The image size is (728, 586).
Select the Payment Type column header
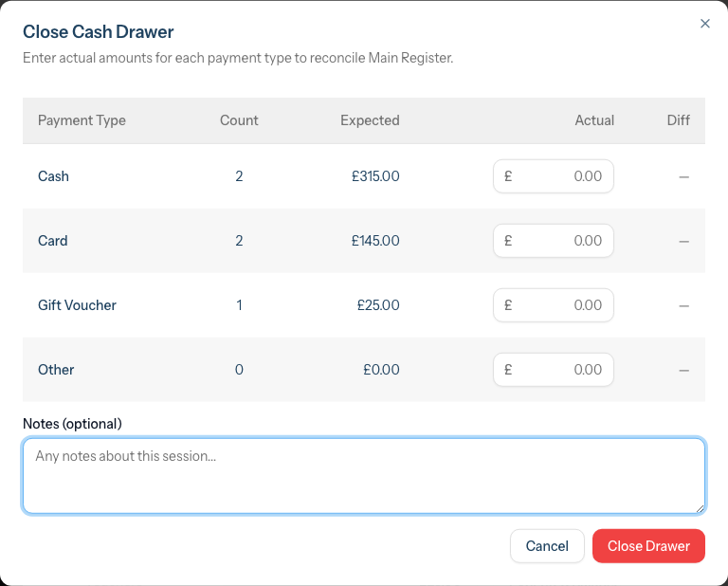click(x=82, y=120)
